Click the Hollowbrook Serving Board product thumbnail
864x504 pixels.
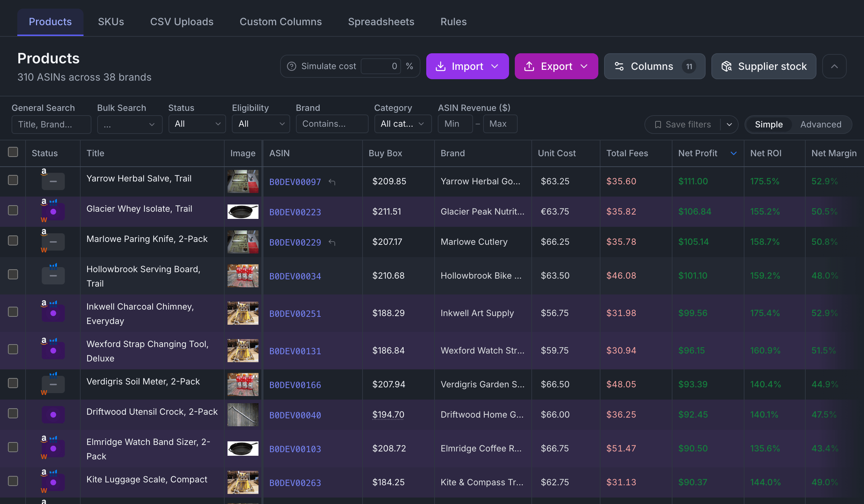[243, 276]
